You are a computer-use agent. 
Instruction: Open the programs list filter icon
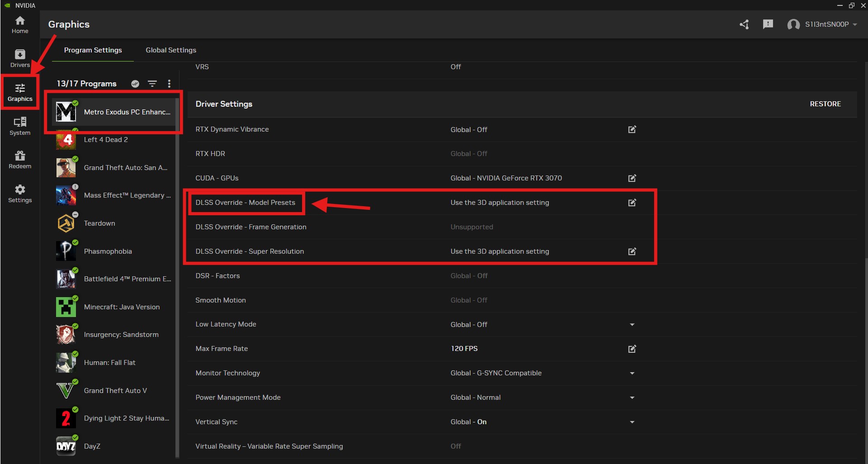click(152, 84)
